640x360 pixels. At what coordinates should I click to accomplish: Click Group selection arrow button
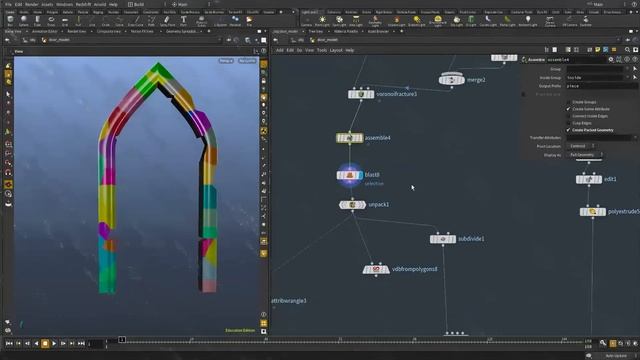pos(635,69)
